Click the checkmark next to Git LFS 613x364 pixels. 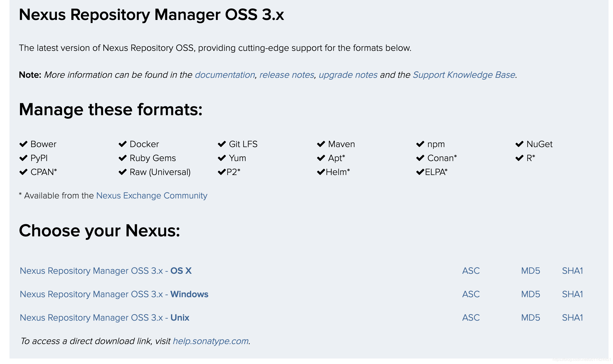pyautogui.click(x=222, y=144)
